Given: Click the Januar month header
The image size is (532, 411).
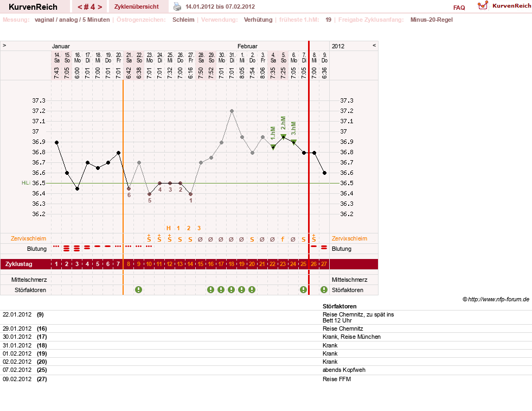Looking at the screenshot, I should (x=61, y=46).
